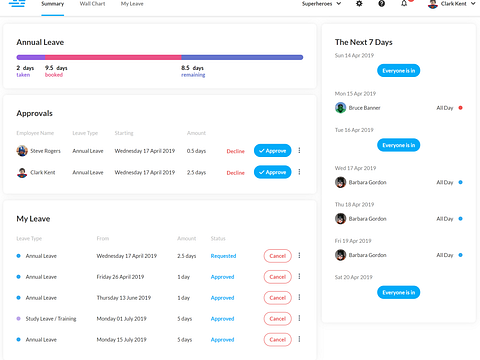Click the Study Leave / Training row label

[x=51, y=319]
